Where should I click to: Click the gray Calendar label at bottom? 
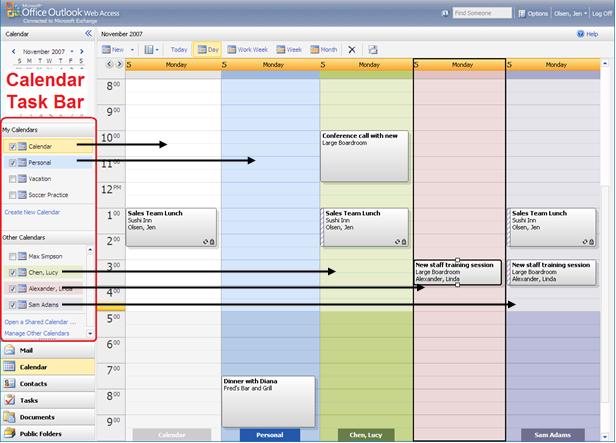pos(172,435)
